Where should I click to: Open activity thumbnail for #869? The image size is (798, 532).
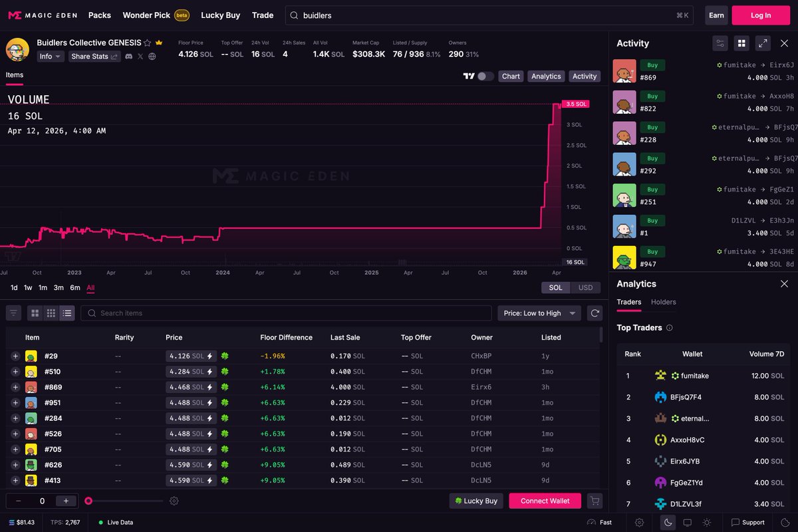point(624,71)
